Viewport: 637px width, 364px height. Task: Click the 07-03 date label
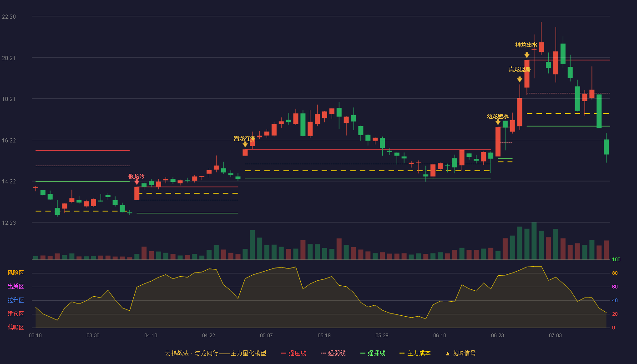[x=555, y=335]
